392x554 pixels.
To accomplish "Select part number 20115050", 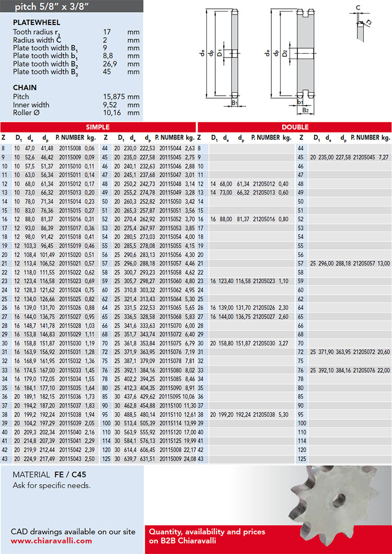I will 171,202.
